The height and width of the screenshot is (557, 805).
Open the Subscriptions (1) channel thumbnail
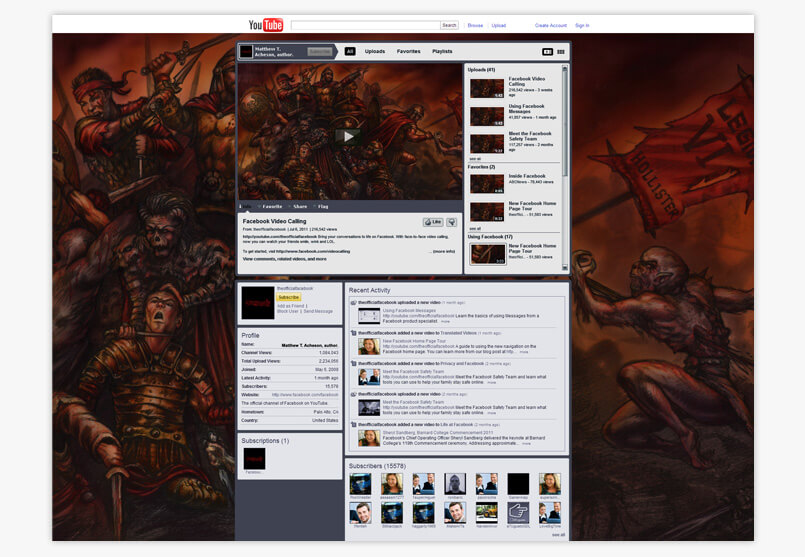click(x=254, y=458)
